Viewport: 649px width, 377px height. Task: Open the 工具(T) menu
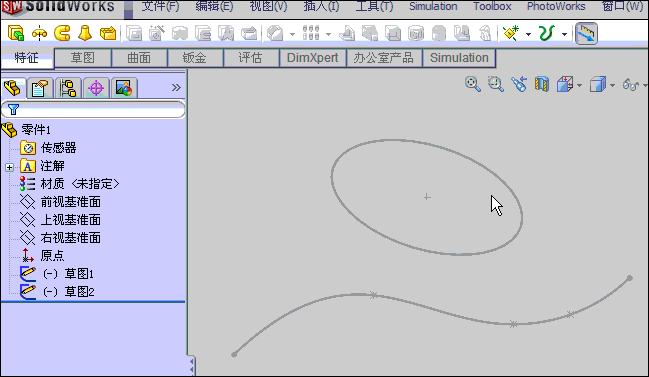tap(375, 7)
